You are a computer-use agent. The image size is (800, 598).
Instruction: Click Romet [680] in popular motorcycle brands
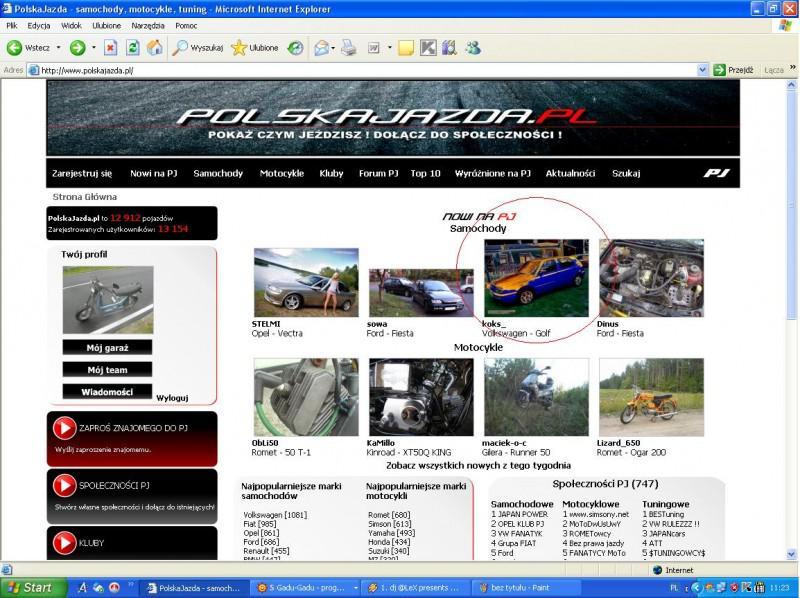click(389, 515)
